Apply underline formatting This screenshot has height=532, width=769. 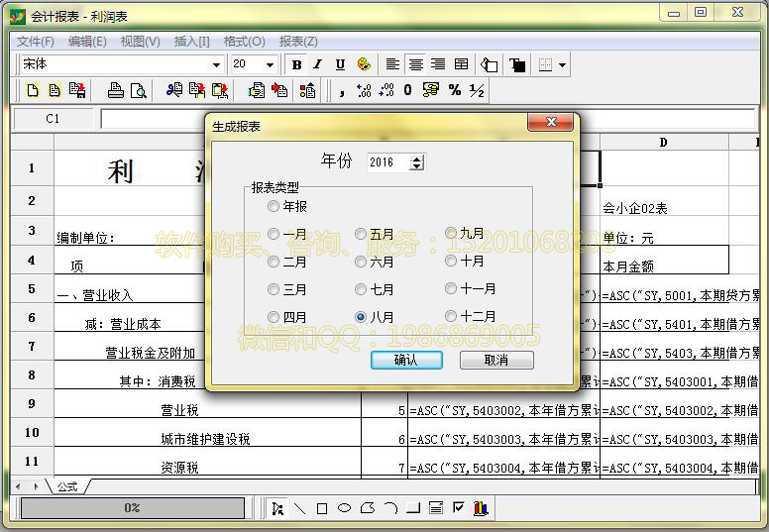[340, 64]
